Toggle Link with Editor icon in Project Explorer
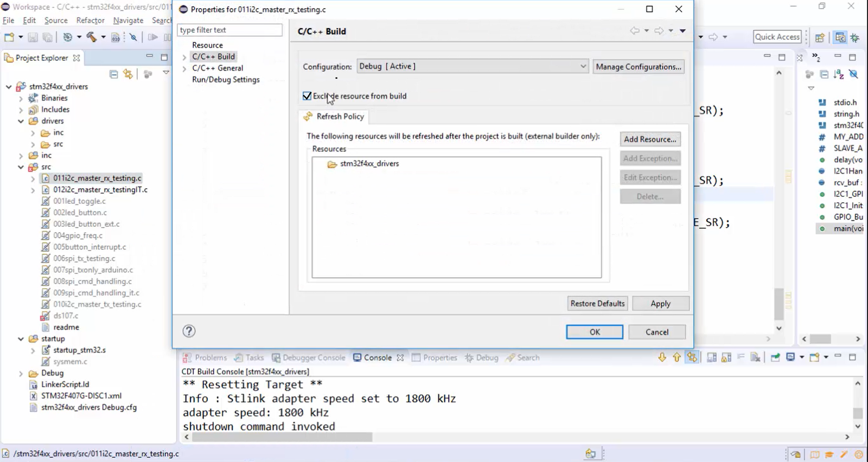The image size is (868, 462). pyautogui.click(x=128, y=74)
